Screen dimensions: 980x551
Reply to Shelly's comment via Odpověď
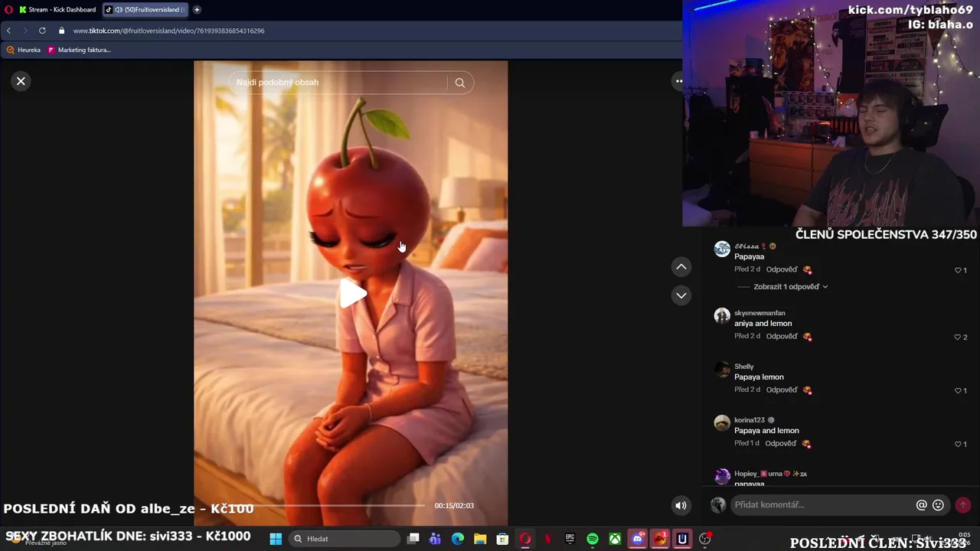pyautogui.click(x=782, y=390)
